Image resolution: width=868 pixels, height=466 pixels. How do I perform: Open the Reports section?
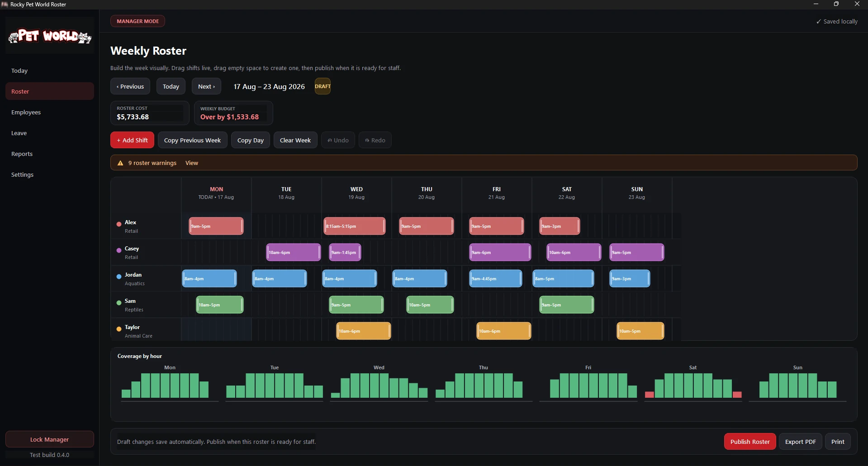click(x=50, y=154)
